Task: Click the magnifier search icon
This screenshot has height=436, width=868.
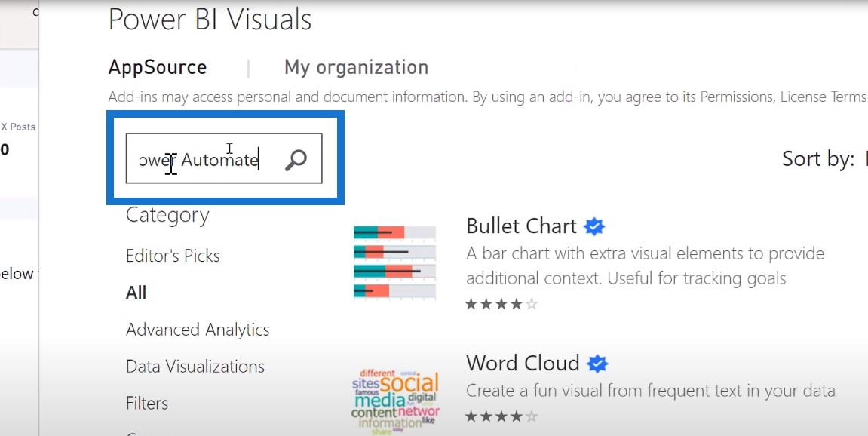Action: (x=296, y=160)
